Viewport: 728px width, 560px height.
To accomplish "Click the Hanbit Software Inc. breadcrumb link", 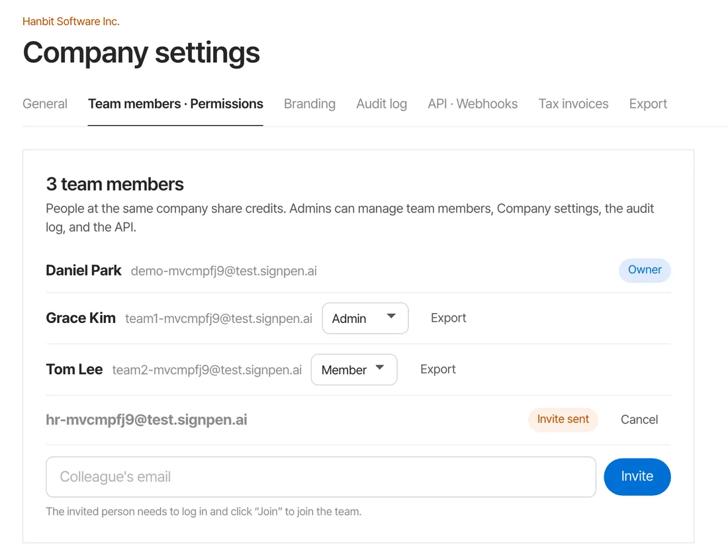I will pyautogui.click(x=71, y=21).
